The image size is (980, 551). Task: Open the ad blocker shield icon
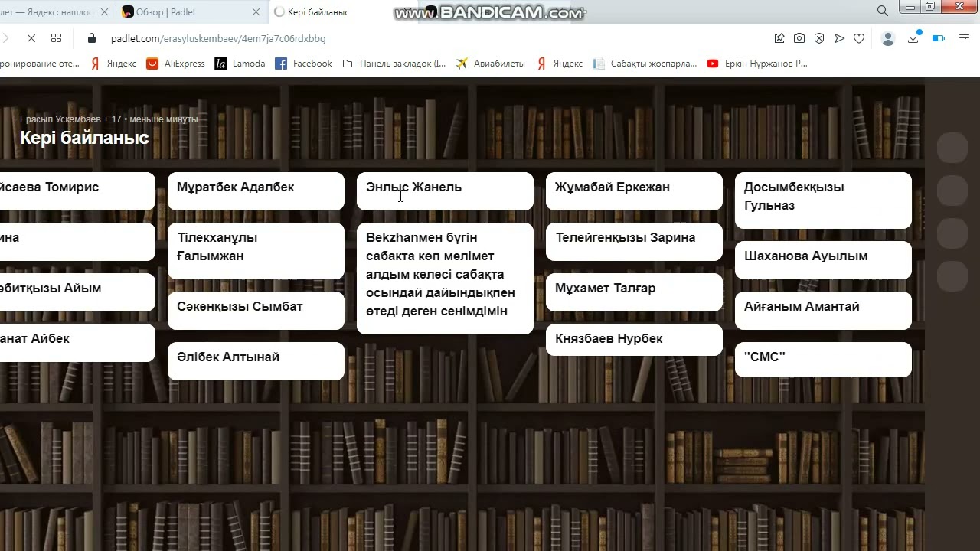pyautogui.click(x=819, y=38)
